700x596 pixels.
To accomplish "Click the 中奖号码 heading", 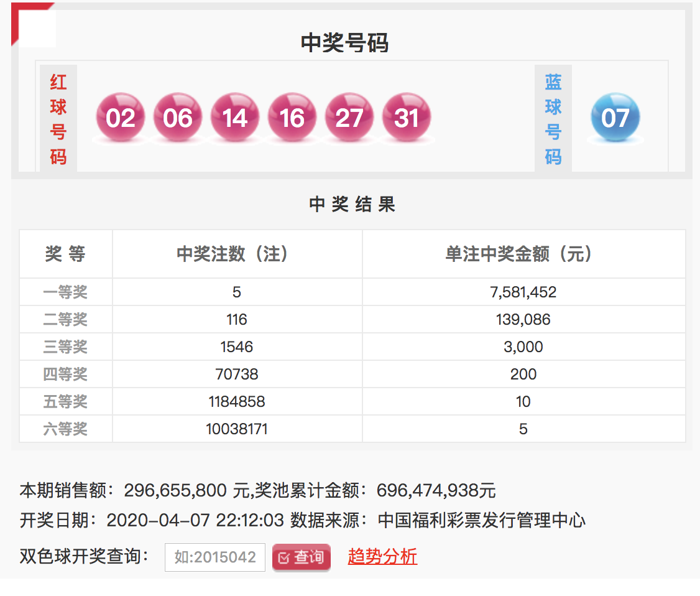I will pos(344,43).
